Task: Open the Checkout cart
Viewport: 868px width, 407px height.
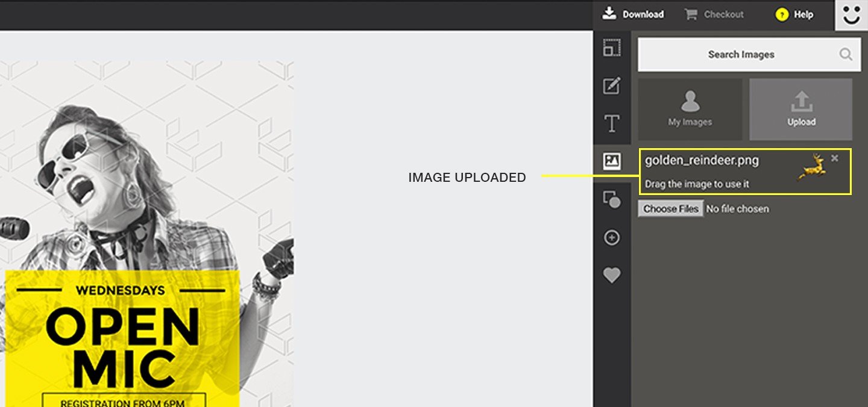Action: tap(714, 14)
